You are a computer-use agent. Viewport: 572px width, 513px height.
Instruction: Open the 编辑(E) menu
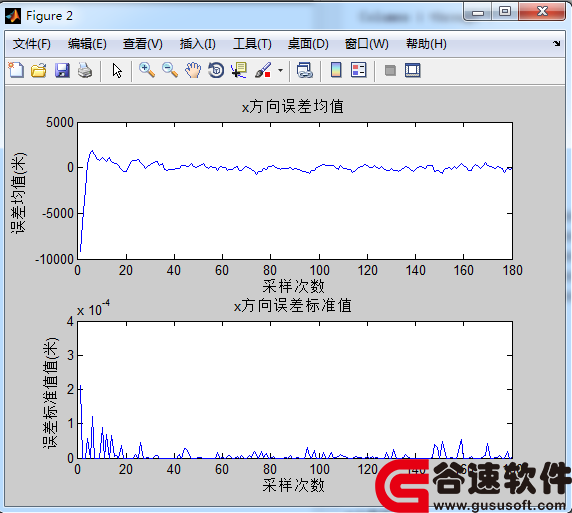point(87,44)
